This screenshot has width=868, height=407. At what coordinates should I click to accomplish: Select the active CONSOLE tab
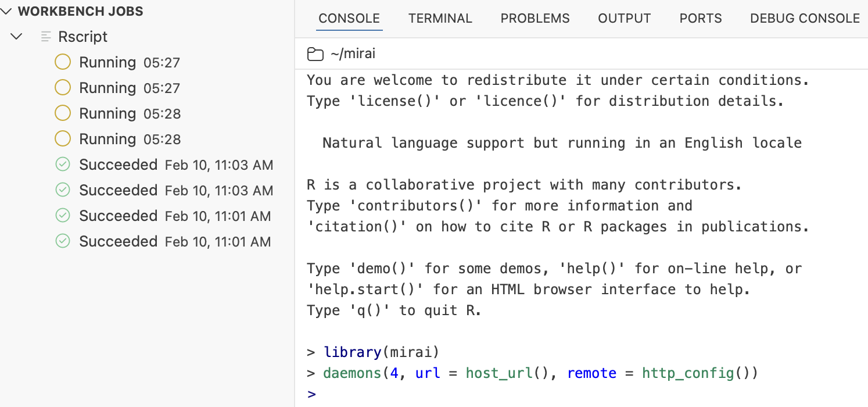coord(349,18)
